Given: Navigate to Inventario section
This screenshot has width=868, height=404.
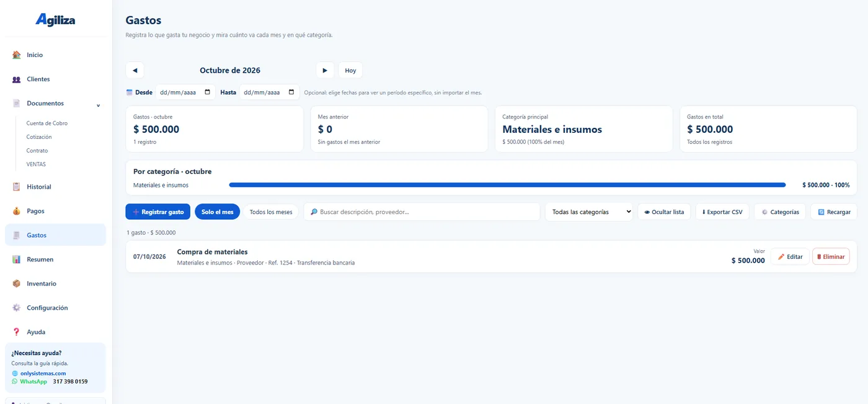Looking at the screenshot, I should click(x=55, y=284).
